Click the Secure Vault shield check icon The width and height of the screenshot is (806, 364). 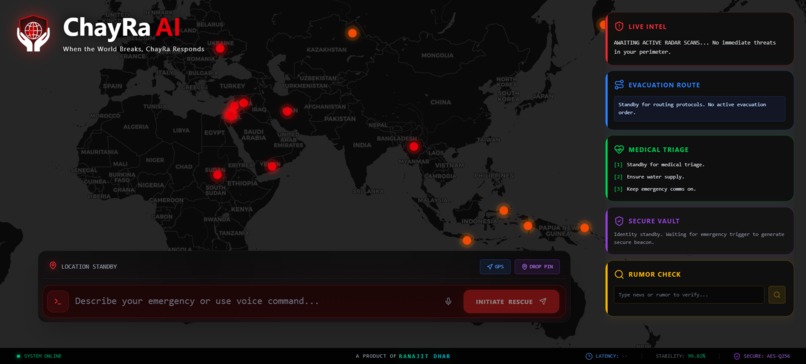619,221
